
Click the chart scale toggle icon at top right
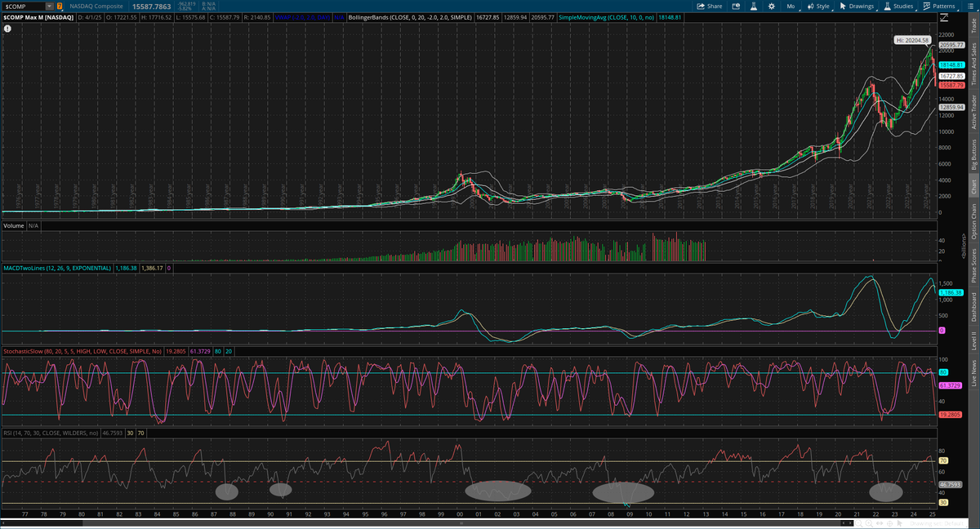[945, 17]
